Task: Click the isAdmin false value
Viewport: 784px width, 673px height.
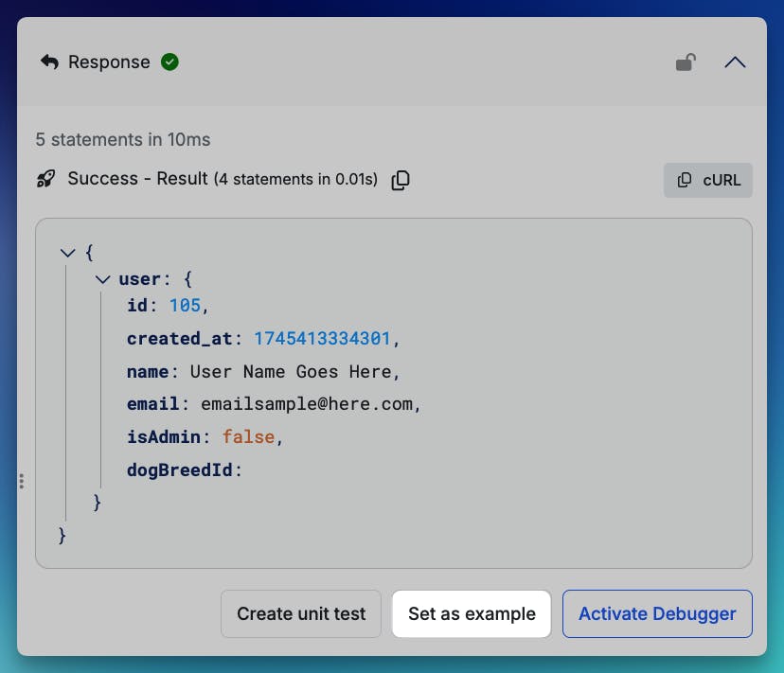Action: pos(248,437)
